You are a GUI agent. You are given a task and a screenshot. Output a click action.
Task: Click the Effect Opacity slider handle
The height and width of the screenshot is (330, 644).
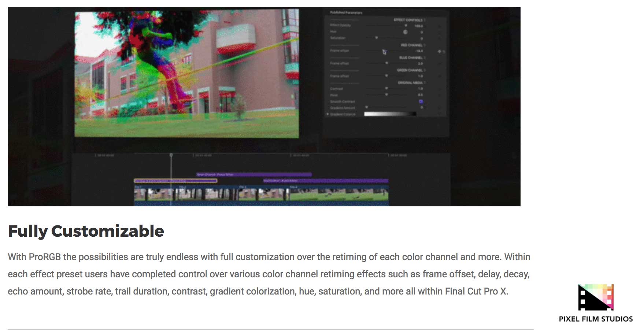coord(406,26)
